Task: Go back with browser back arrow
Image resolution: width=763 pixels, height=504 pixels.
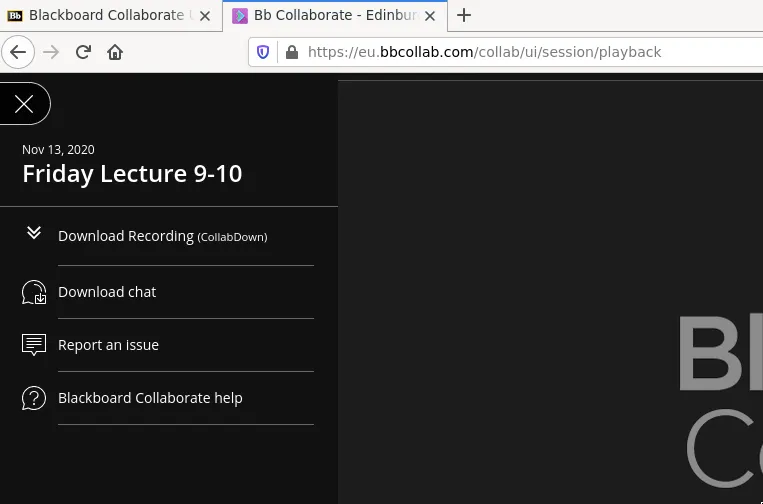Action: 18,52
